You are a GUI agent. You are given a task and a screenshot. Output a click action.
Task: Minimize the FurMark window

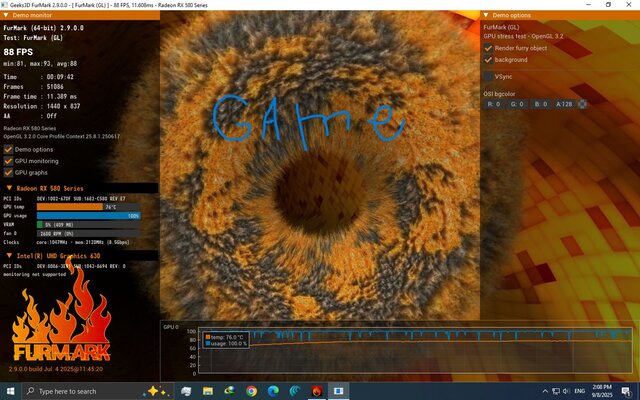coord(589,4)
